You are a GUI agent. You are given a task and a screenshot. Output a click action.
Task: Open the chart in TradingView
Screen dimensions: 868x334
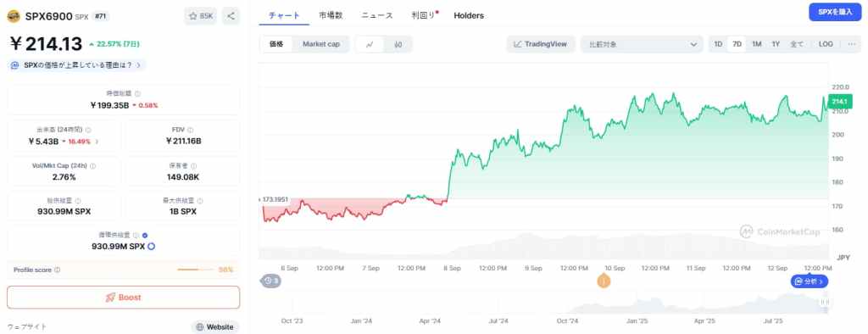(541, 44)
